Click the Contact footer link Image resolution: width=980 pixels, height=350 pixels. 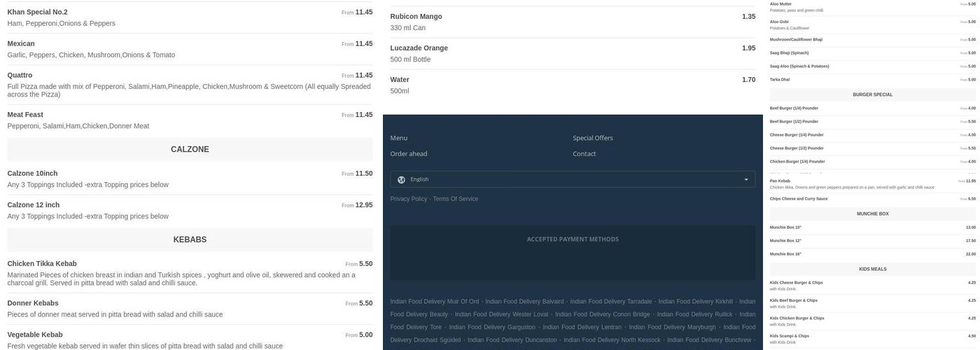tap(584, 154)
